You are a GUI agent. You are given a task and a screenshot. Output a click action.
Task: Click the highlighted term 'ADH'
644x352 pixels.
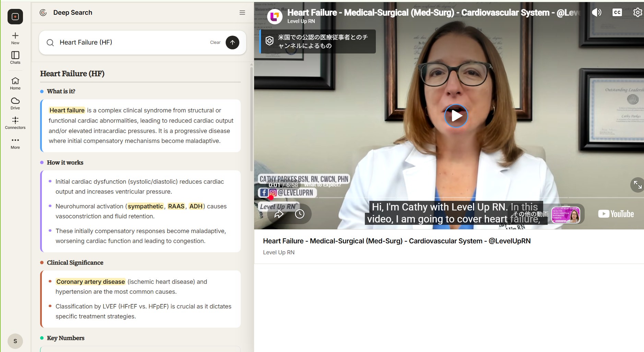(x=196, y=206)
